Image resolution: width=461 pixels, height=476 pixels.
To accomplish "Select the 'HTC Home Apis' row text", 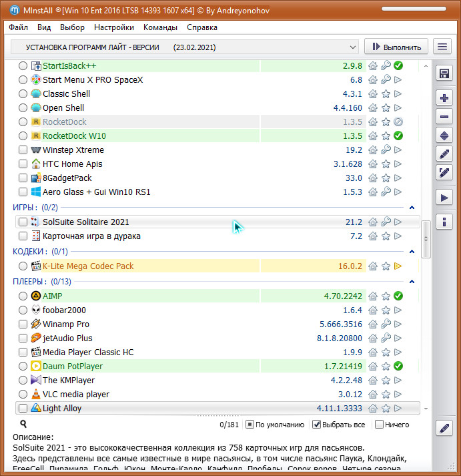I will click(73, 164).
